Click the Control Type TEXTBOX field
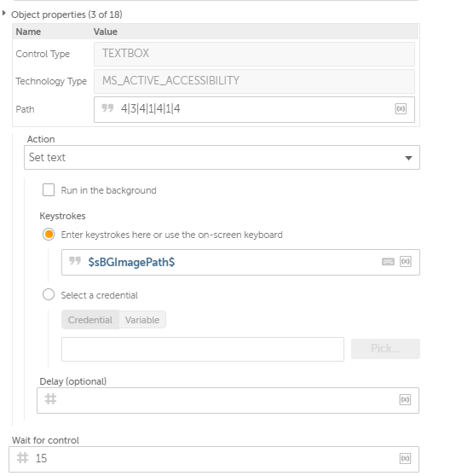456x476 pixels. [254, 54]
